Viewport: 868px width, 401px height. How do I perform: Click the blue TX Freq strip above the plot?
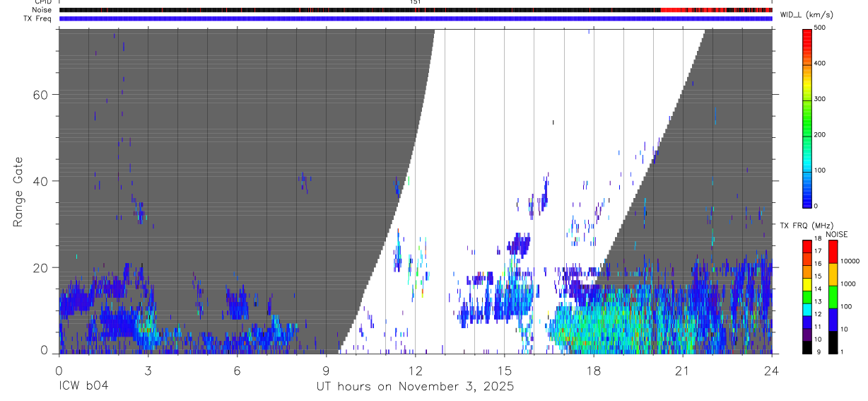[x=416, y=18]
